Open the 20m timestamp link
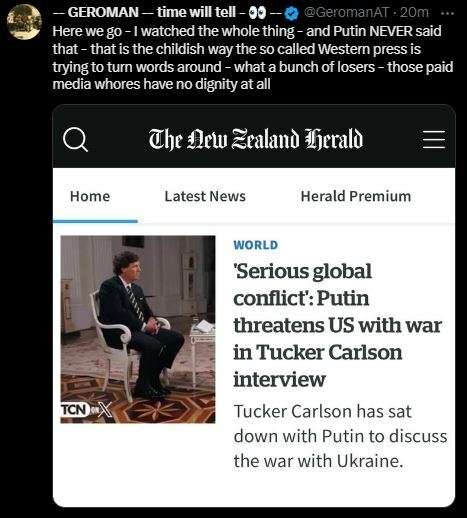The width and height of the screenshot is (467, 518). click(x=414, y=13)
